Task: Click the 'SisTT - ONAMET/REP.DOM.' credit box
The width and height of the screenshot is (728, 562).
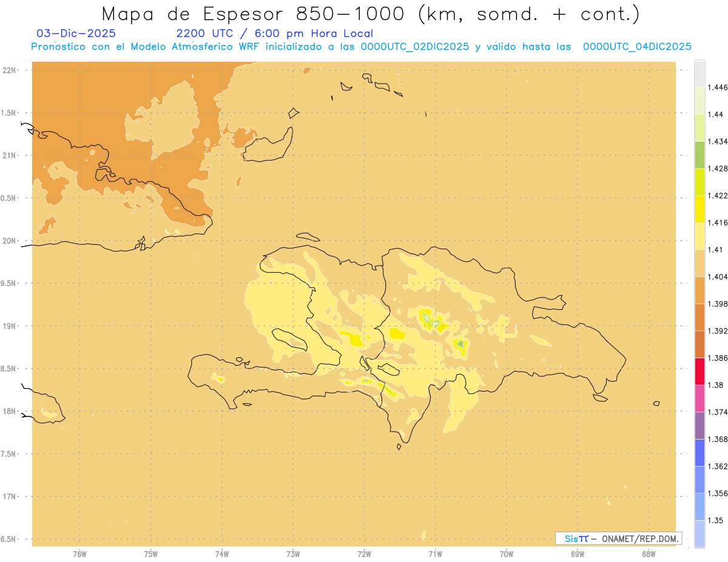Action: click(x=618, y=538)
